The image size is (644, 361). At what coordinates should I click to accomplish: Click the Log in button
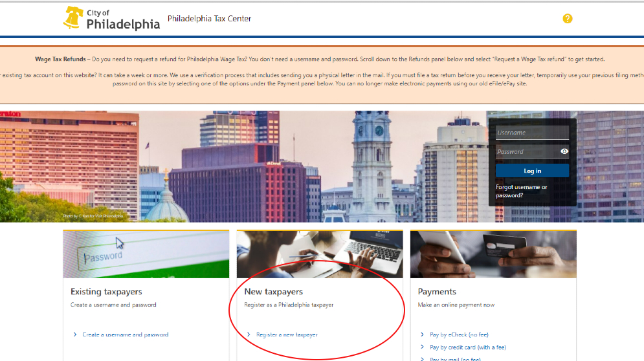(532, 171)
